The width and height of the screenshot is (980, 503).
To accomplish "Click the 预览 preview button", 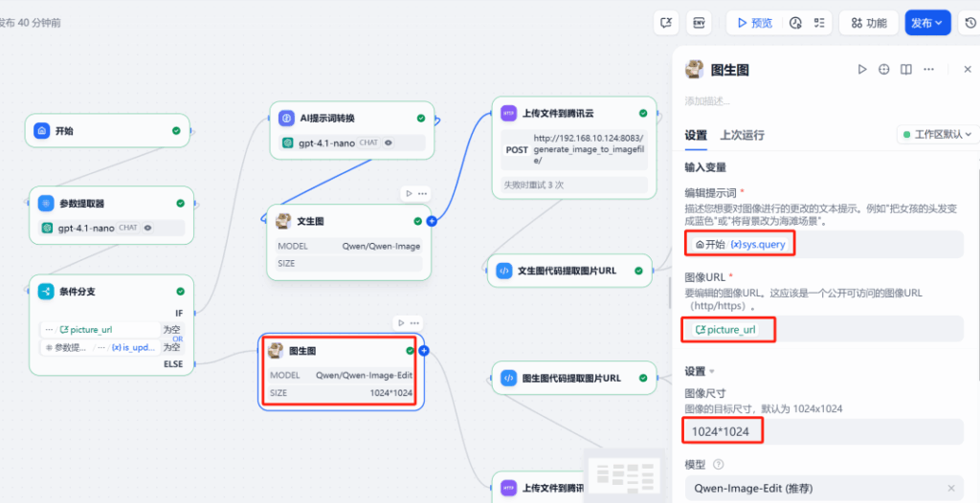I will click(752, 23).
